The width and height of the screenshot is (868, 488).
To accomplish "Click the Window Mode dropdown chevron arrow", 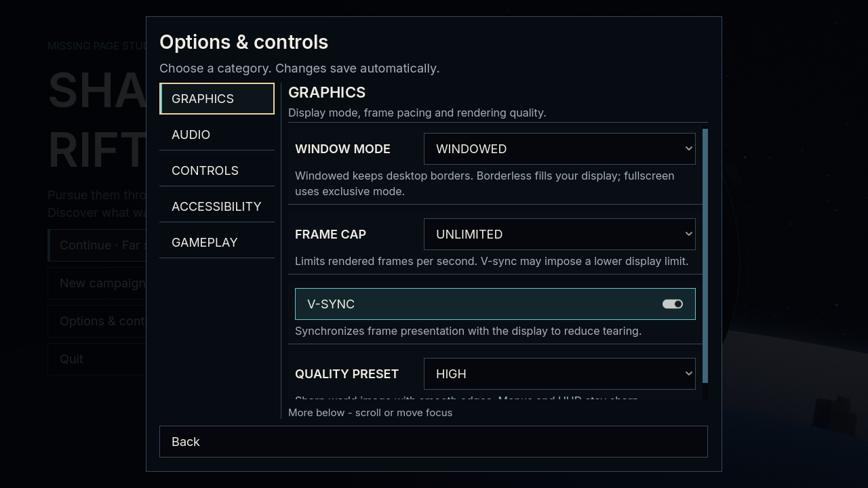I will [x=688, y=148].
